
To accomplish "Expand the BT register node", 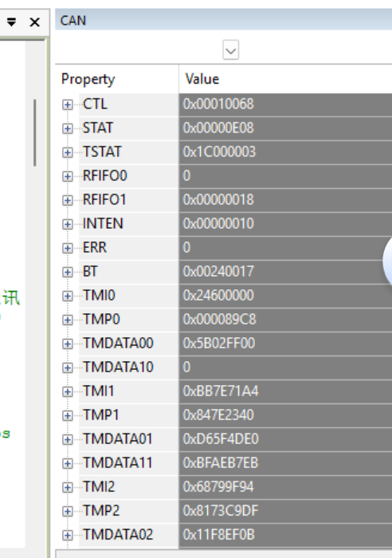I will pyautogui.click(x=67, y=273).
